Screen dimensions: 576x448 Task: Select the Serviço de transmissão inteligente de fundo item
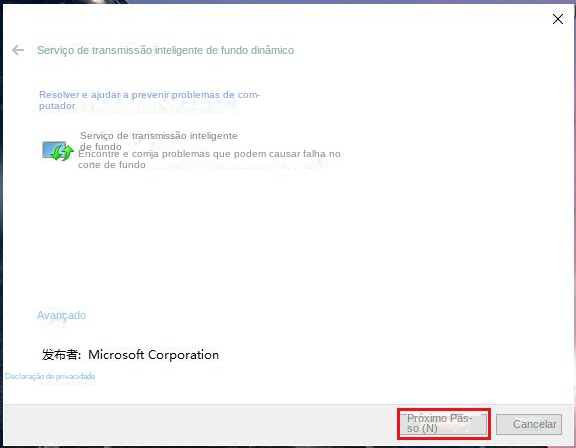pyautogui.click(x=159, y=141)
